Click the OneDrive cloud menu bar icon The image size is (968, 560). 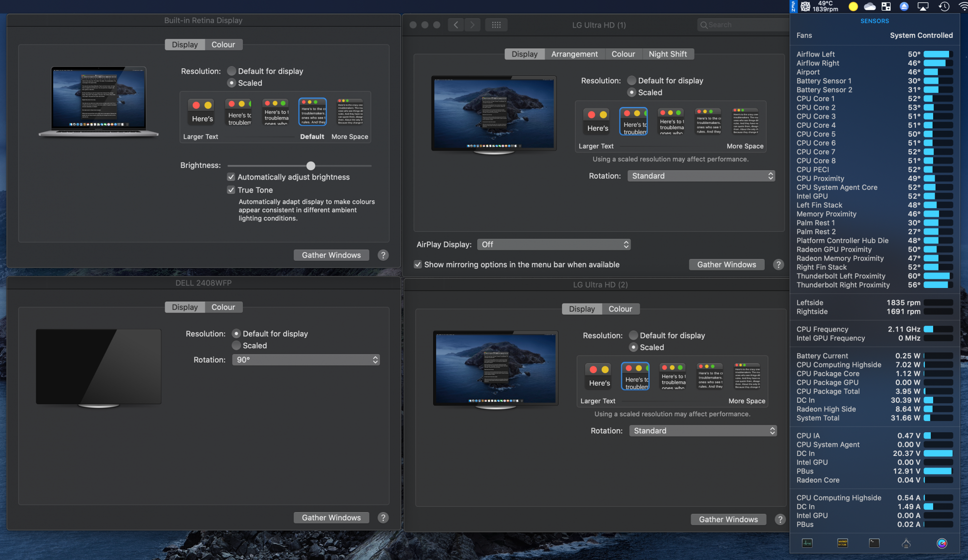[x=870, y=6]
